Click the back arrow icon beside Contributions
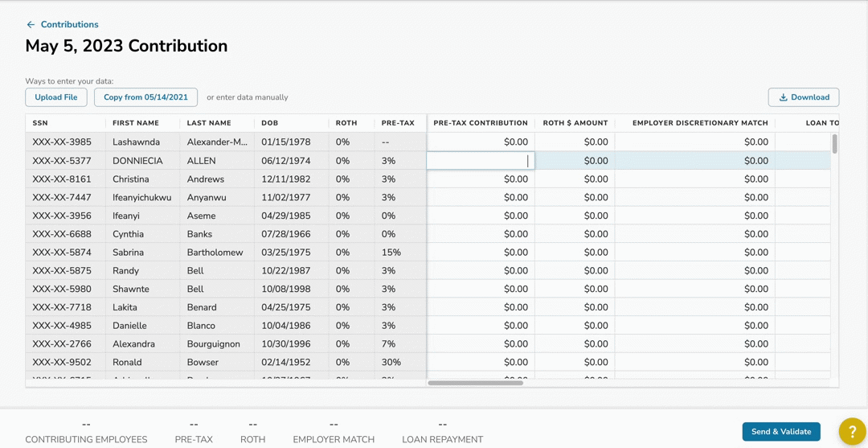 [31, 25]
